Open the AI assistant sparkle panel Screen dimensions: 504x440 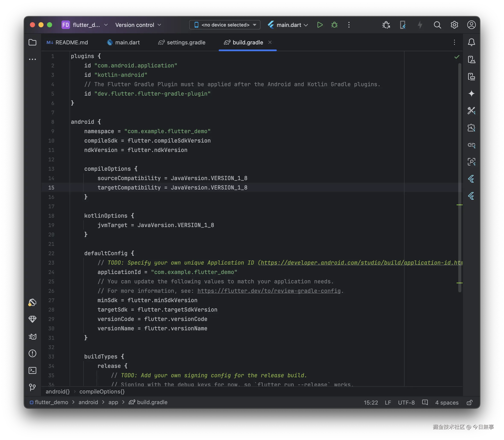[x=471, y=93]
